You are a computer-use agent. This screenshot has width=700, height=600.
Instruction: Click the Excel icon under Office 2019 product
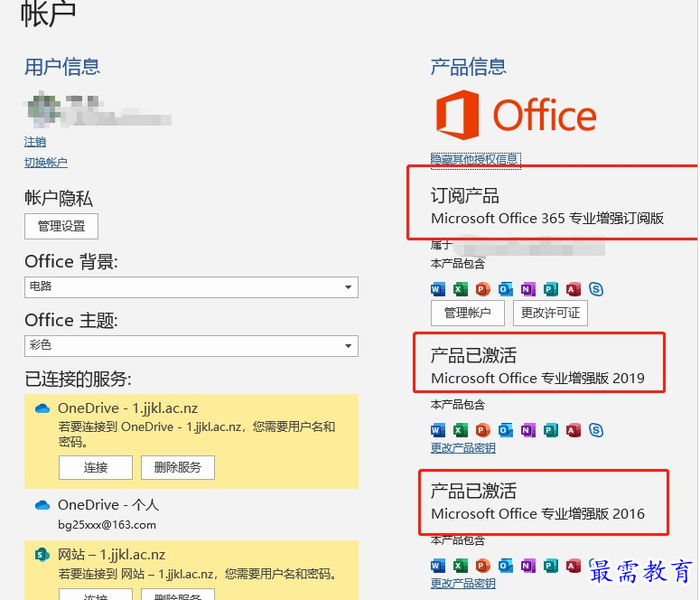(461, 430)
